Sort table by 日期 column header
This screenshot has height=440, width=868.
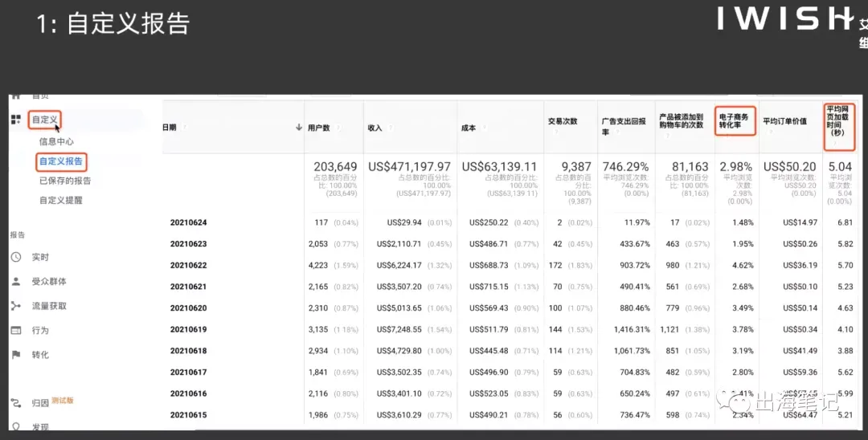(x=170, y=128)
